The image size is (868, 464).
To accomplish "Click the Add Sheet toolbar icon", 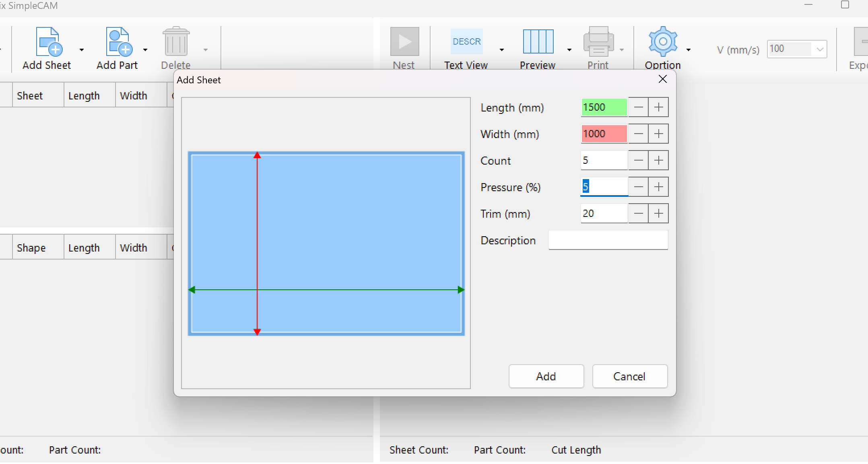I will [x=48, y=42].
